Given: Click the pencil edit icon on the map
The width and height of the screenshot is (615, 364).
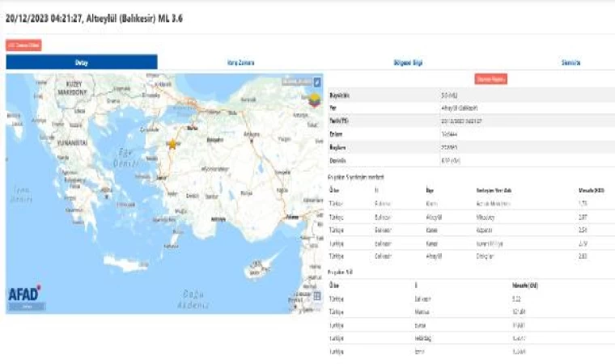Looking at the screenshot, I should click(x=317, y=82).
